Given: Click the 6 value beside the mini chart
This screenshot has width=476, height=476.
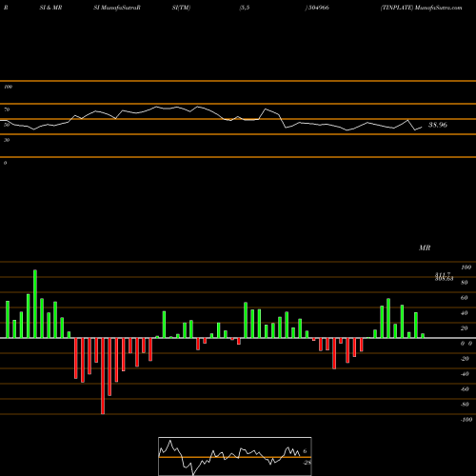Looking at the screenshot, I should (305, 451).
